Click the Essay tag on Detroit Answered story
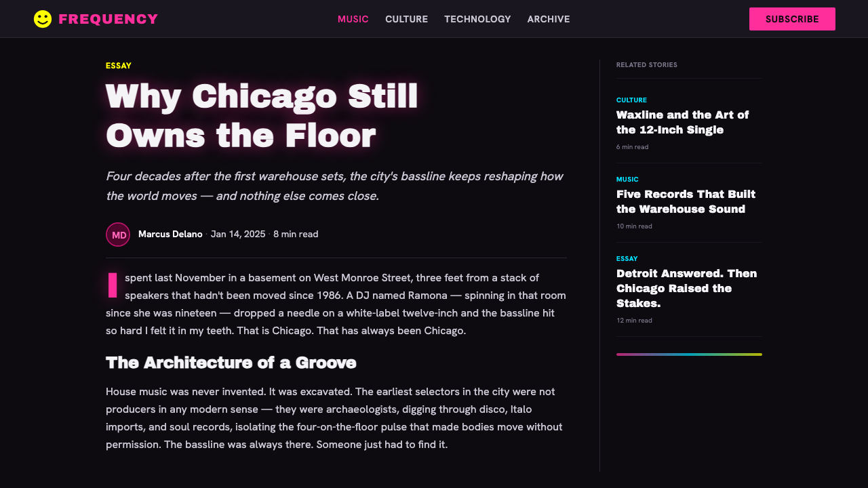Screen dimensions: 868x488 tap(627, 259)
